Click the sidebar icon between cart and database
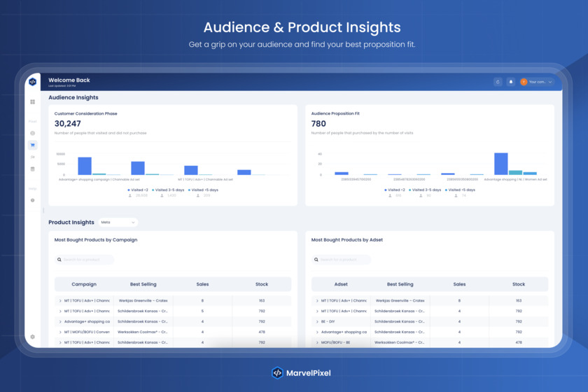Viewport: 588px width, 392px height. click(x=33, y=157)
